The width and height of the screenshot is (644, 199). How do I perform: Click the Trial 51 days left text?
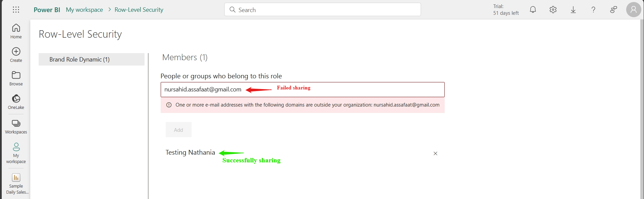click(x=506, y=10)
